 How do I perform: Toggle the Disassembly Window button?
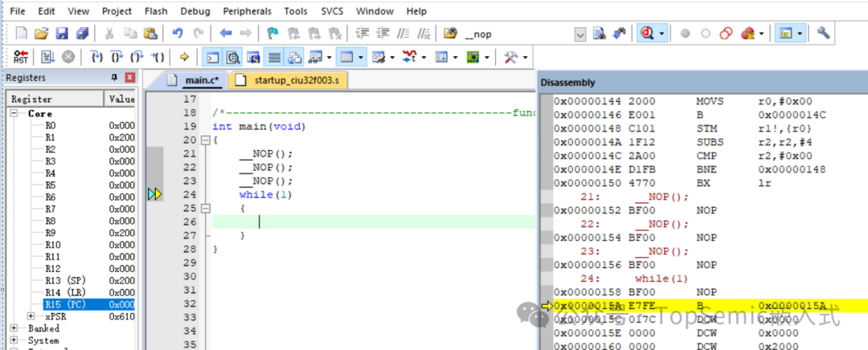click(234, 57)
